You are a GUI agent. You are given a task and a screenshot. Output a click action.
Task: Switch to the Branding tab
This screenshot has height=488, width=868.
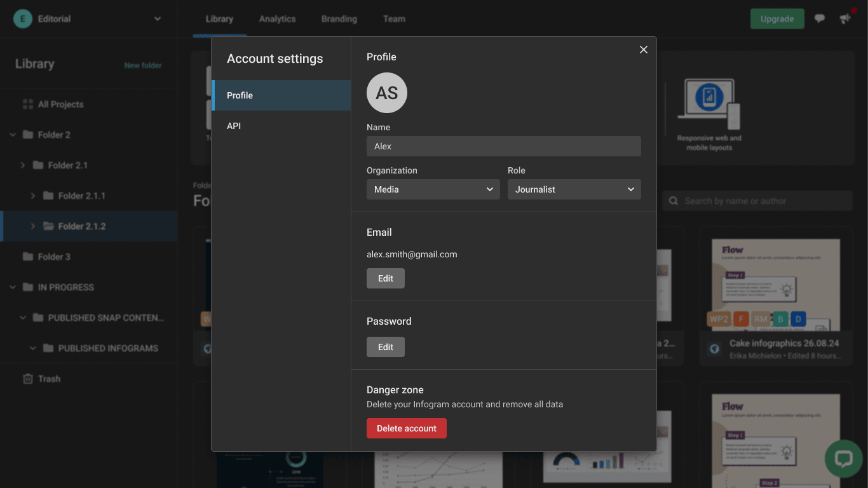[339, 19]
